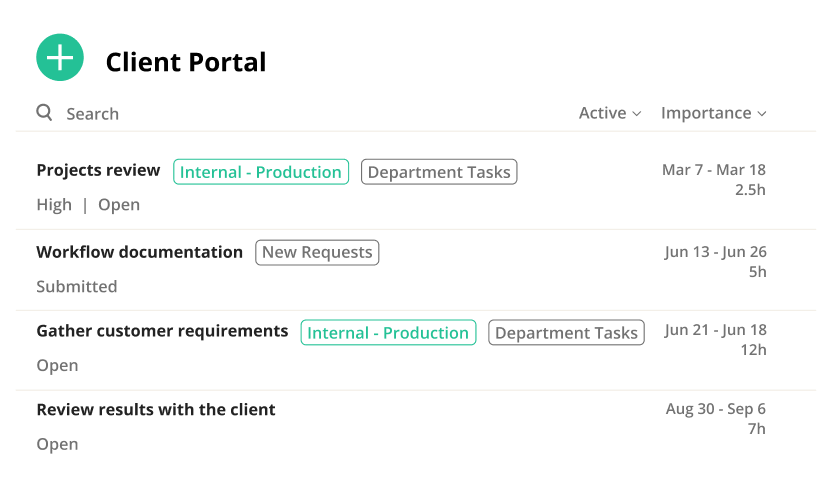Select the New Requests tag

click(x=317, y=252)
